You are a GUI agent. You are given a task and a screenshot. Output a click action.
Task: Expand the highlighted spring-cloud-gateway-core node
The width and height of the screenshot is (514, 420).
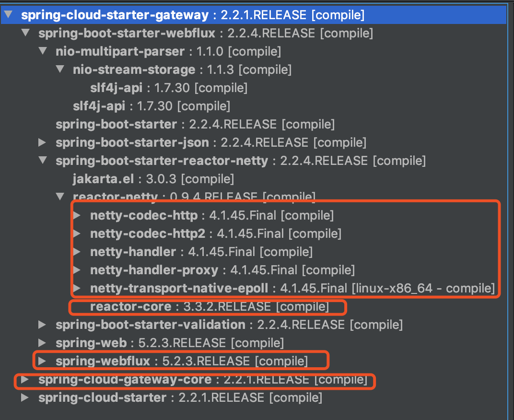coord(25,379)
